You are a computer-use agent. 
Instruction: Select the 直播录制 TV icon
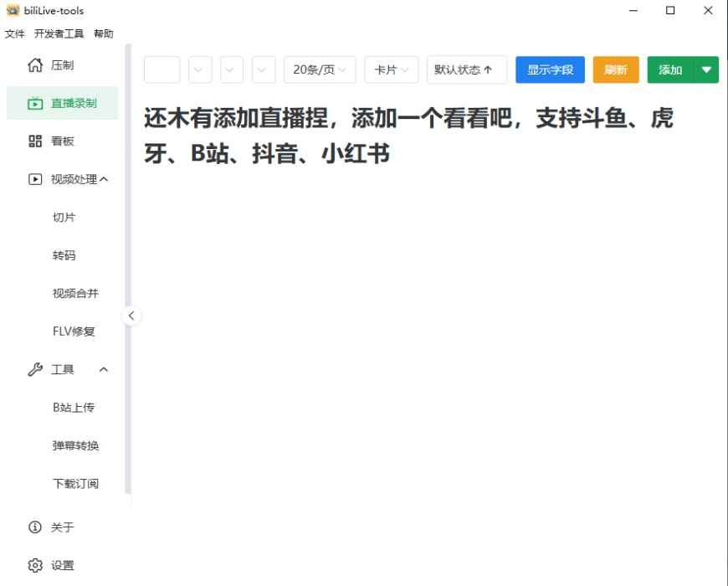35,103
